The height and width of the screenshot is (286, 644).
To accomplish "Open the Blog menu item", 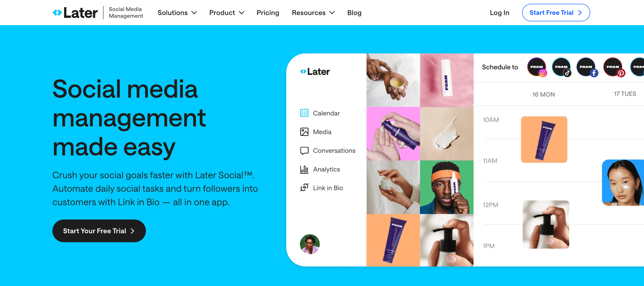I will point(354,12).
